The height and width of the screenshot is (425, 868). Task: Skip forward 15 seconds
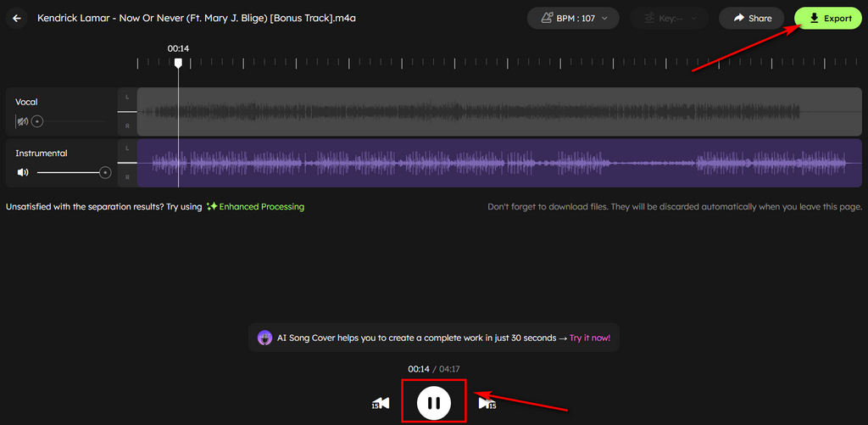[487, 404]
